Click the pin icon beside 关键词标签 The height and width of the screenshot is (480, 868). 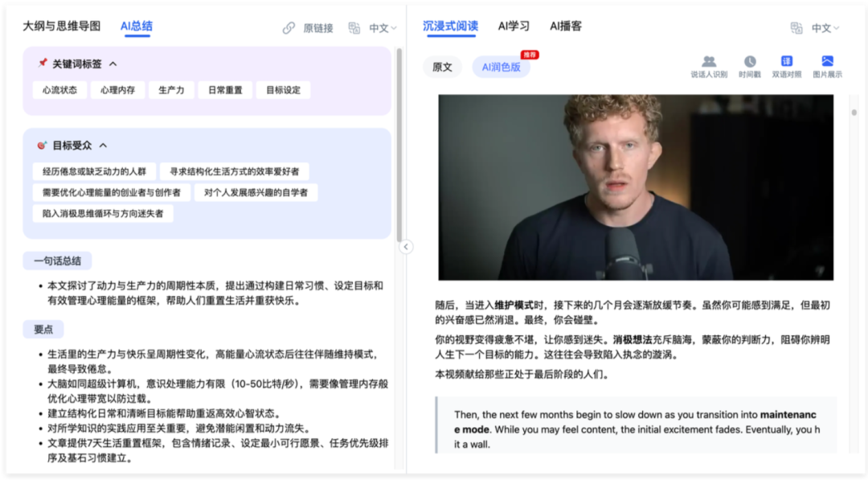pyautogui.click(x=43, y=63)
